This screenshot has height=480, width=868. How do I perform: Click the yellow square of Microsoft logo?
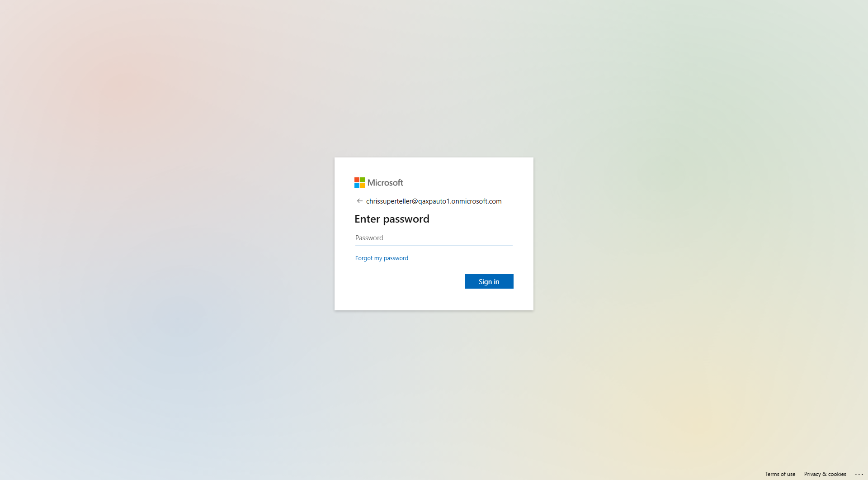(x=362, y=185)
